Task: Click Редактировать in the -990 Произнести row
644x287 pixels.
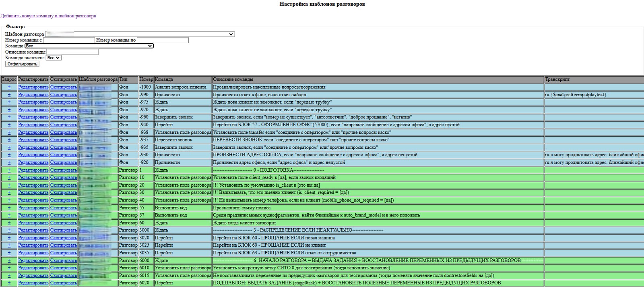Action: point(33,95)
